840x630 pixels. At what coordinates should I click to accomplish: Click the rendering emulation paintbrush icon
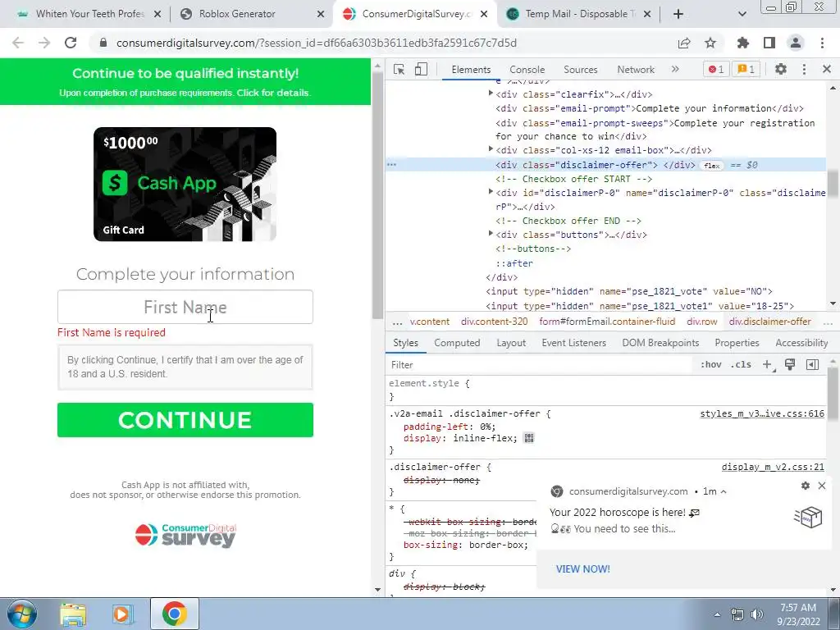(790, 365)
